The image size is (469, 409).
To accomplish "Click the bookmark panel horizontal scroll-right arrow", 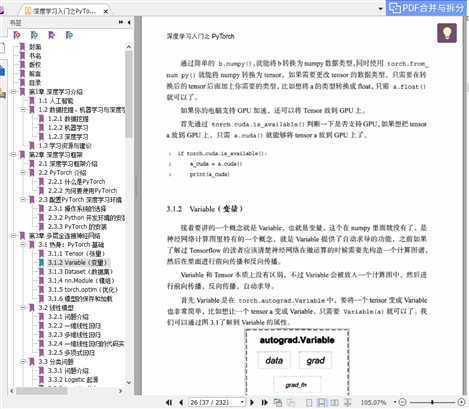I will (120, 391).
